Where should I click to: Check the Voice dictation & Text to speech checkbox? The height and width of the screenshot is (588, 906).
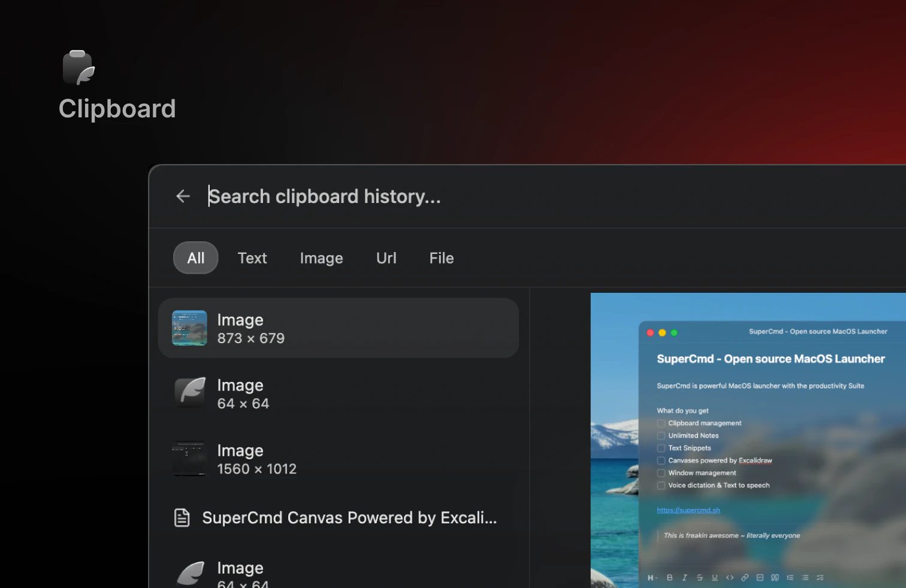(660, 485)
